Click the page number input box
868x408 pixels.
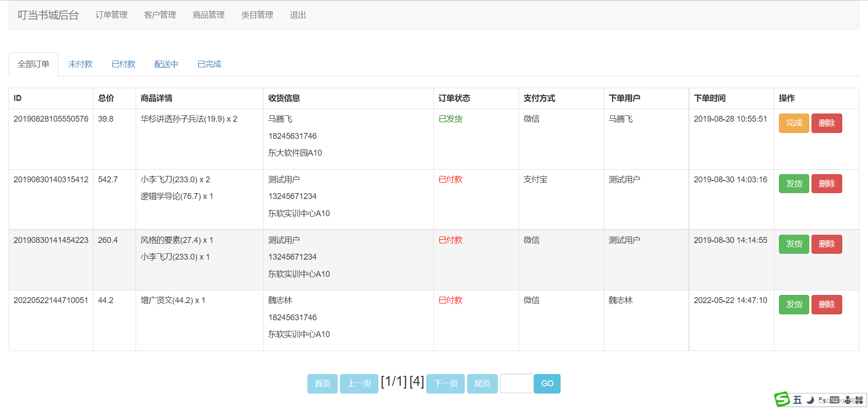[x=517, y=384]
